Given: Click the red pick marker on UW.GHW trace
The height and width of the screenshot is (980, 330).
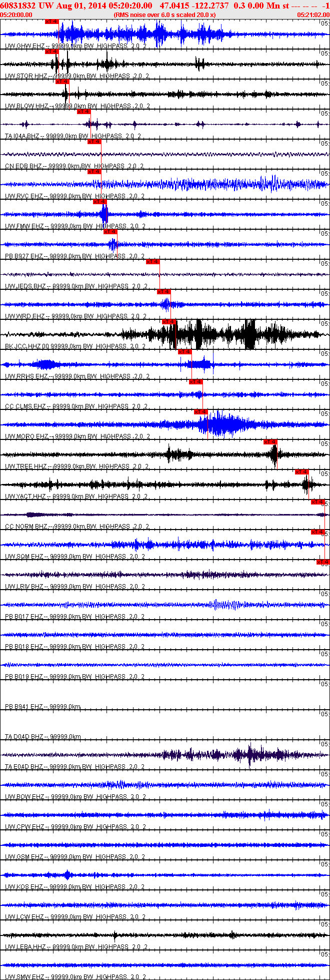Looking at the screenshot, I should (51, 22).
